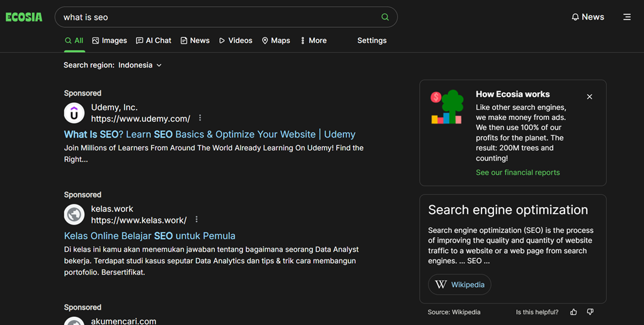This screenshot has height=325, width=644.
Task: Click the green search magnifier icon
Action: [385, 17]
